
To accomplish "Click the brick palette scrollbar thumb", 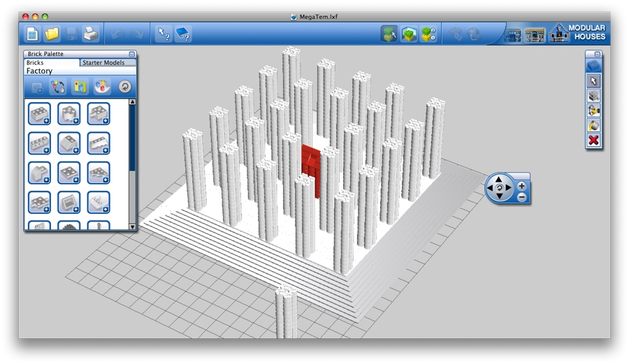I will (x=132, y=138).
